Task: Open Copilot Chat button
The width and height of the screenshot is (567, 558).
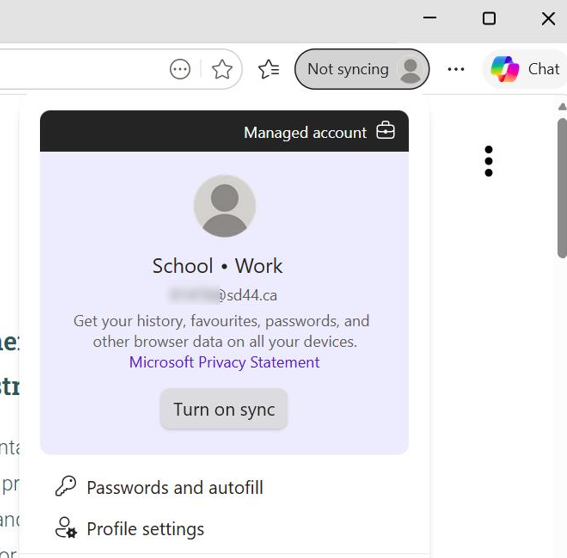Action: pos(526,69)
